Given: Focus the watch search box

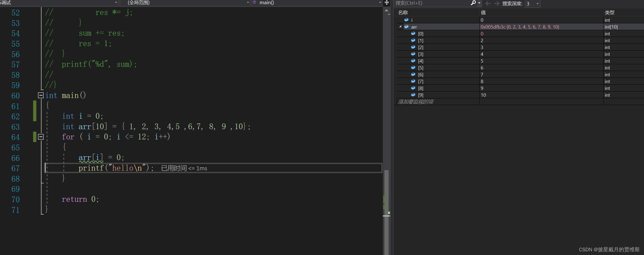Looking at the screenshot, I should coord(432,3).
